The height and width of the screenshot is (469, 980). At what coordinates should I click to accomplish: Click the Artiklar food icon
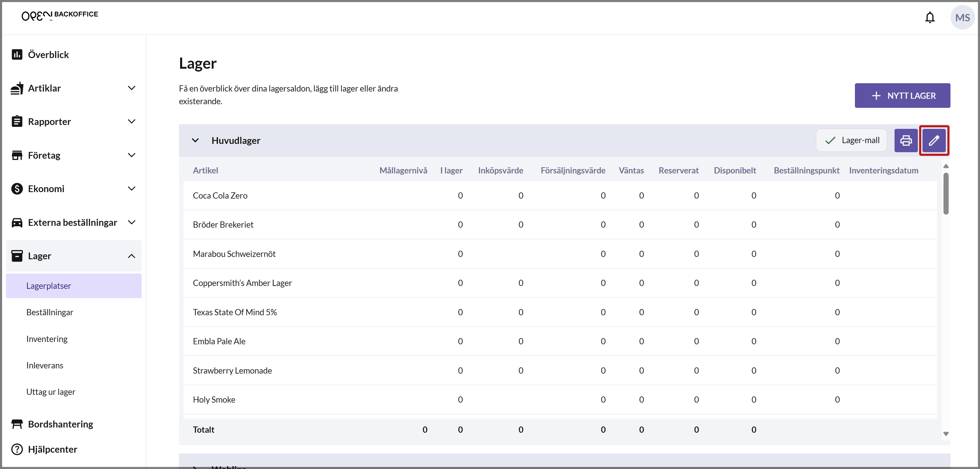tap(17, 88)
